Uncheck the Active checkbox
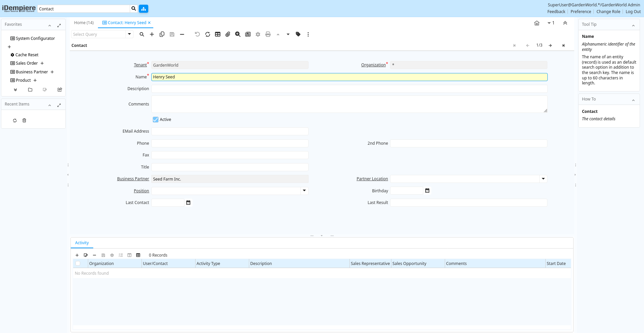Image resolution: width=644 pixels, height=333 pixels. point(156,120)
